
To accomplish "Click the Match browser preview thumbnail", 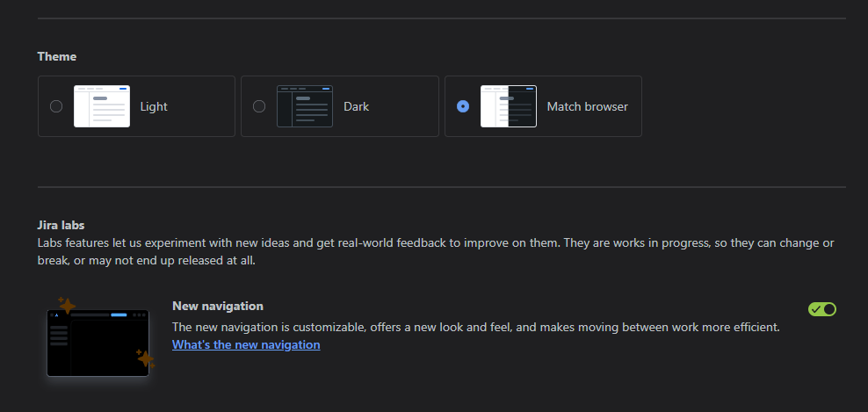I will coord(508,106).
